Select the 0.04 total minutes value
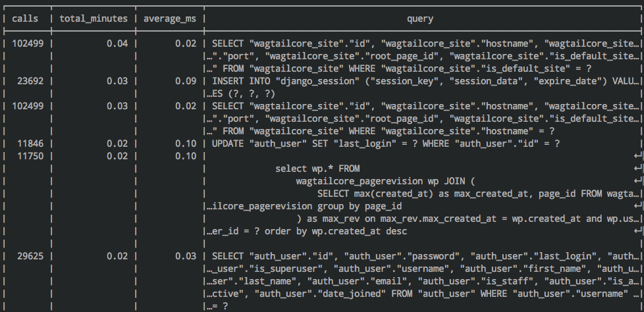The image size is (644, 312). (117, 44)
